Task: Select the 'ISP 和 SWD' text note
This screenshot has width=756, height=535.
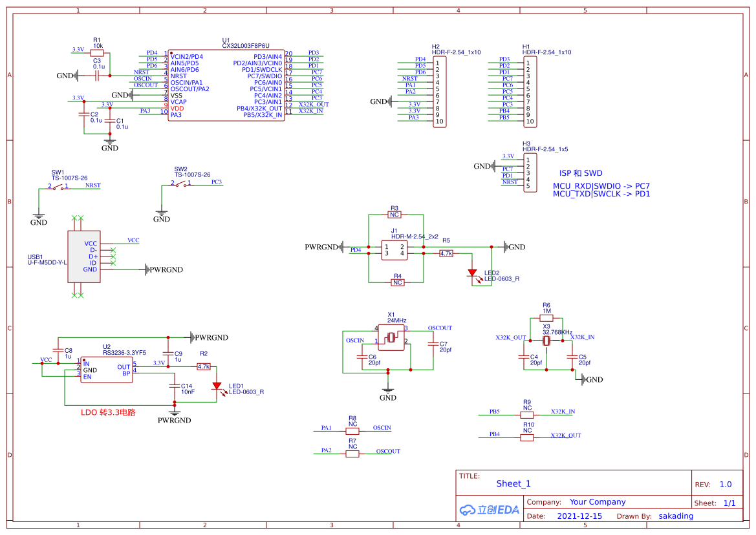Action: [x=581, y=173]
